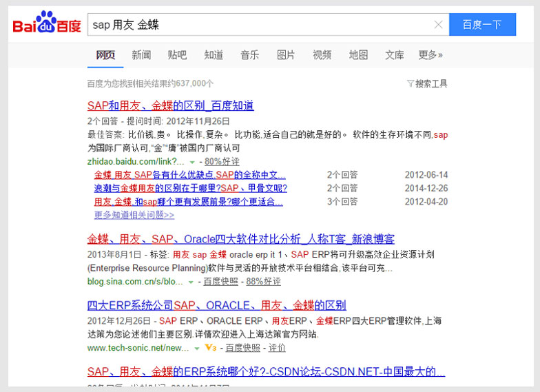Open the 文库 tab

(394, 55)
